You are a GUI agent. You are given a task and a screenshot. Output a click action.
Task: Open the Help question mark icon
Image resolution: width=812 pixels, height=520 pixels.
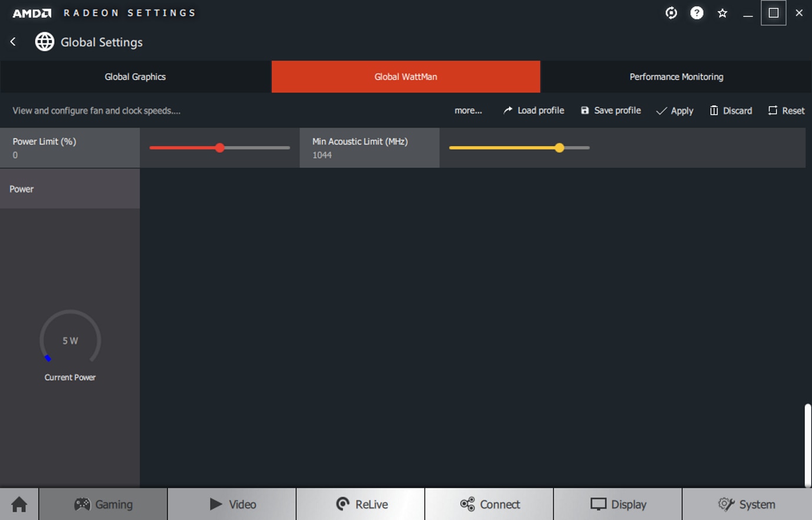(697, 13)
